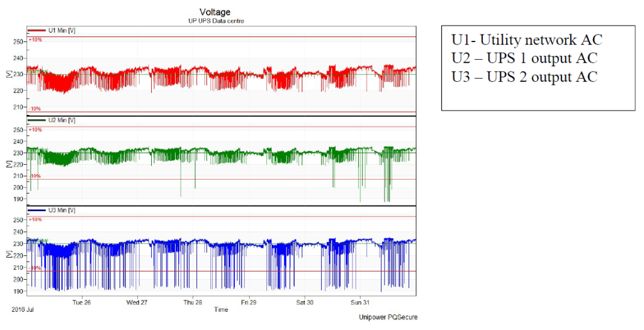Screen dimensions: 644x330
Task: Click the "U1 Min [V]" legend label
Action: 62,30
